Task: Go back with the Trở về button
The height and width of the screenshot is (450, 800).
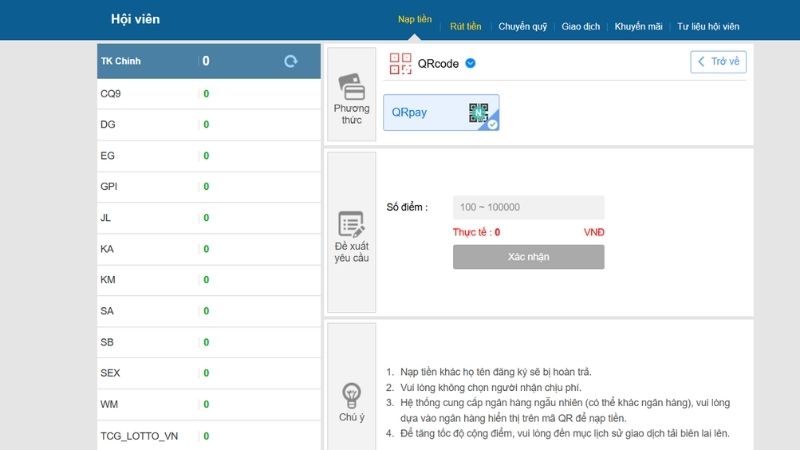Action: [718, 62]
